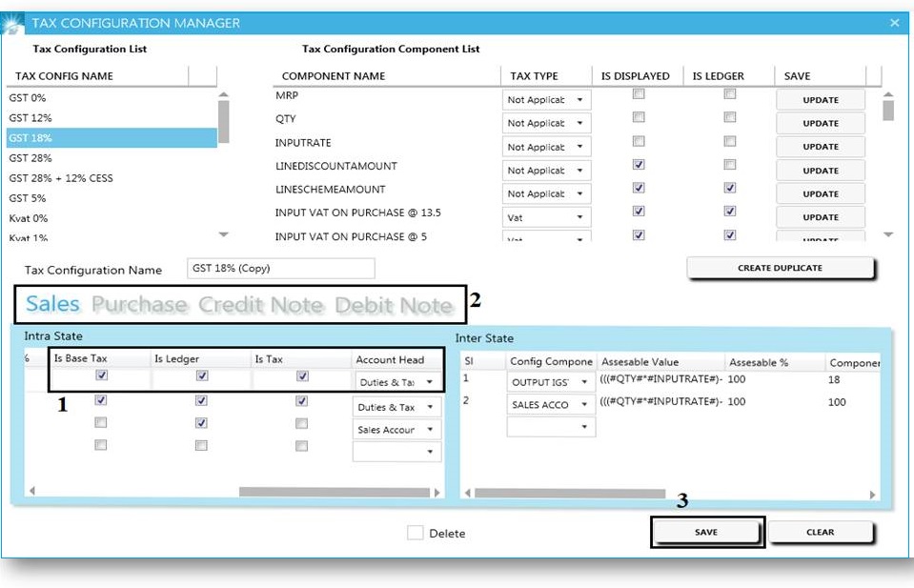Switch to the Purchase tab
Image resolution: width=914 pixels, height=588 pixels.
[x=139, y=303]
